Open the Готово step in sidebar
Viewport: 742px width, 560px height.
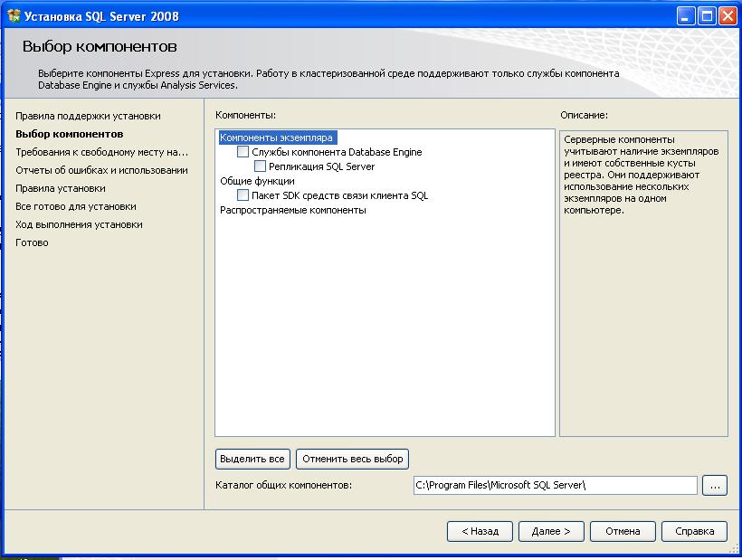[x=32, y=242]
